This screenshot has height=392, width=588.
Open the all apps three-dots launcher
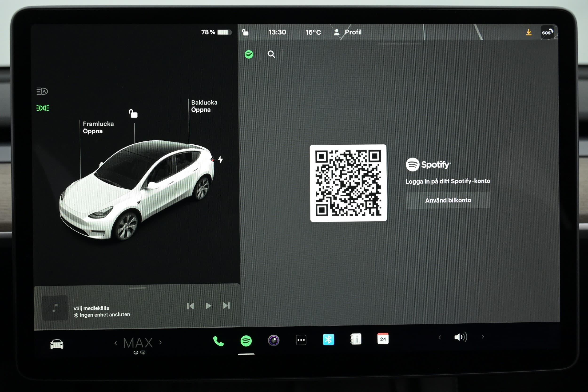tap(301, 340)
